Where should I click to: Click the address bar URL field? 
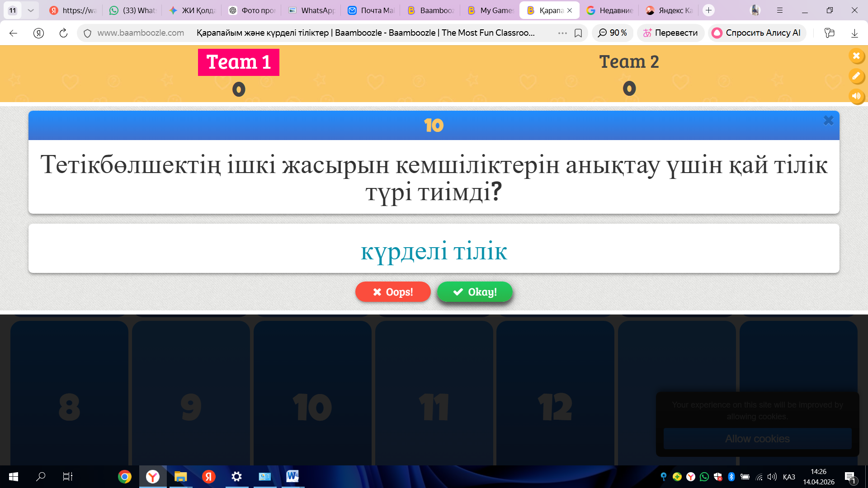pyautogui.click(x=316, y=33)
